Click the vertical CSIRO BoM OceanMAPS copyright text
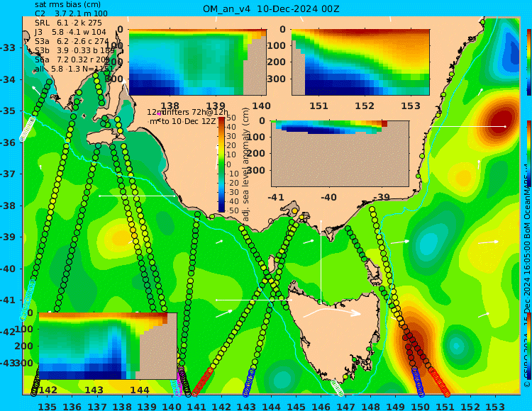Screen dimensions: 532x411 click(x=528, y=276)
